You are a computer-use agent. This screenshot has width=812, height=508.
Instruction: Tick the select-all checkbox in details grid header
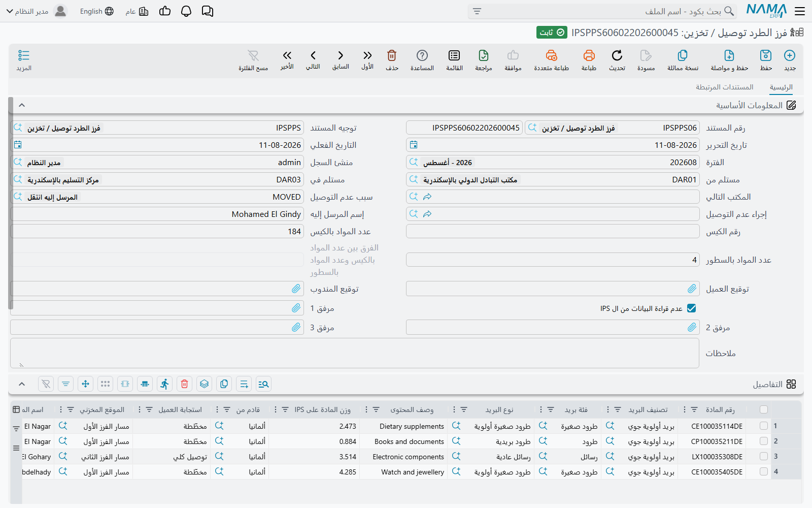point(764,409)
